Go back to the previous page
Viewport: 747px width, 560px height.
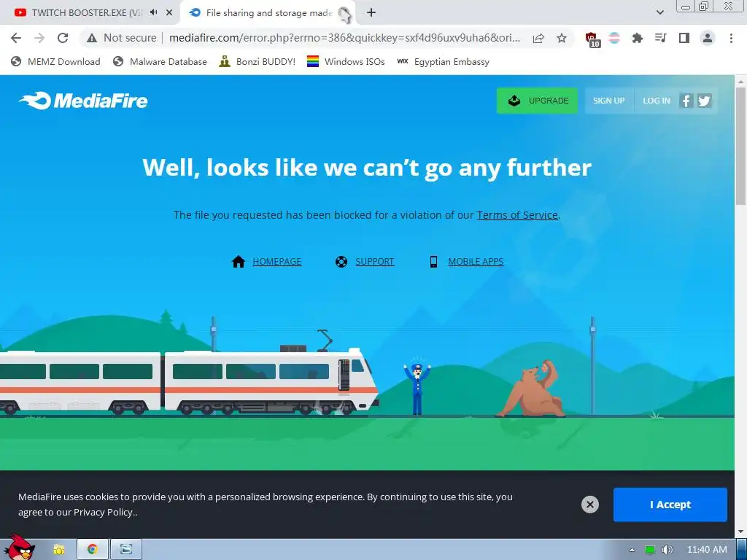pos(16,38)
